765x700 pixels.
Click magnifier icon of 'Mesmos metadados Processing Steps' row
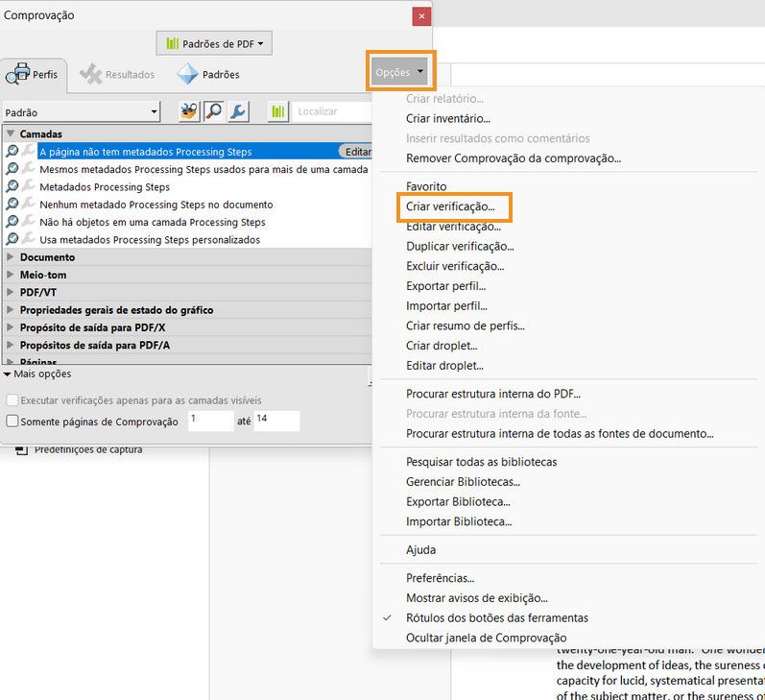coord(12,169)
